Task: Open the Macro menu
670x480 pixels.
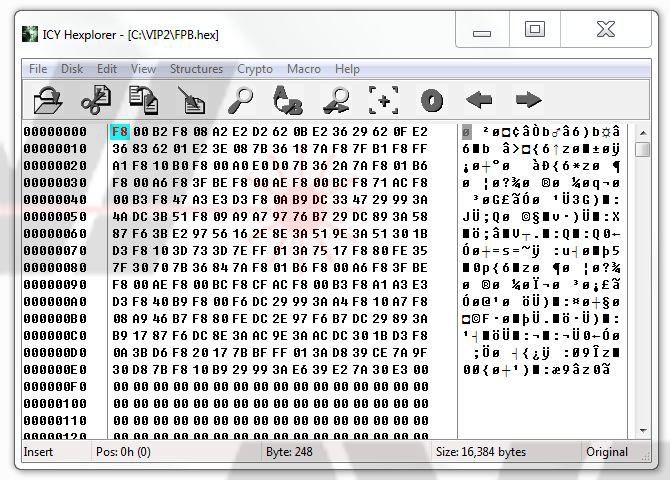Action: click(x=304, y=69)
